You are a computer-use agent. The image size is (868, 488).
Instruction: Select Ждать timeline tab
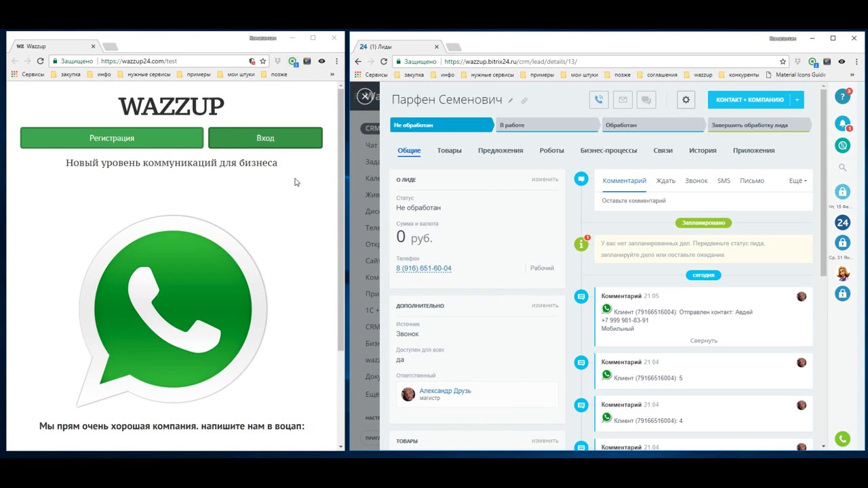click(x=665, y=181)
